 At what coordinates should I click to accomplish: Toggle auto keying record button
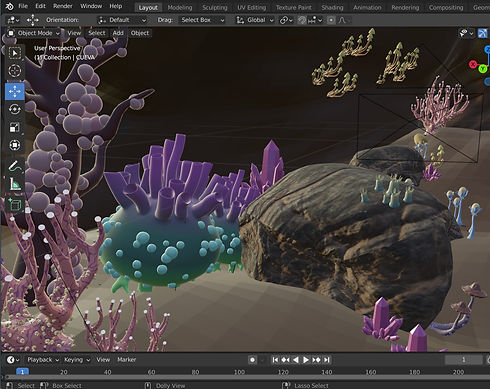pyautogui.click(x=252, y=360)
